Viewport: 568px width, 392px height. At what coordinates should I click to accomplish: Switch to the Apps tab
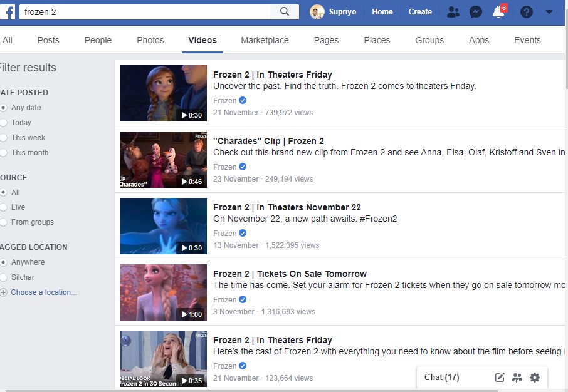click(479, 40)
